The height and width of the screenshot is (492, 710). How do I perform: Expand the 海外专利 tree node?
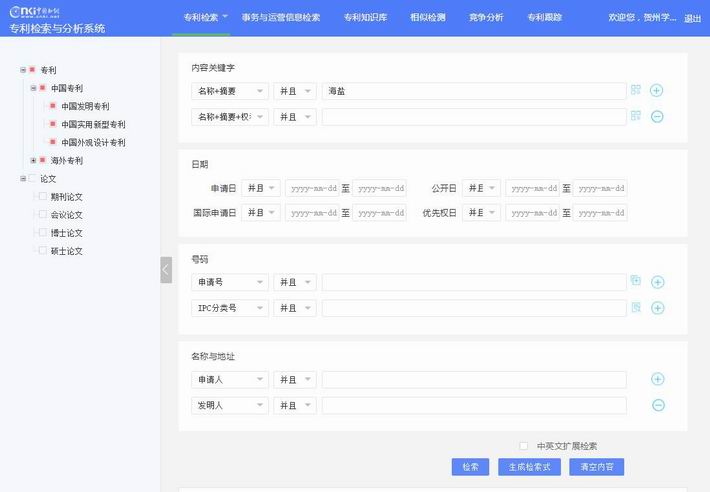click(x=33, y=161)
